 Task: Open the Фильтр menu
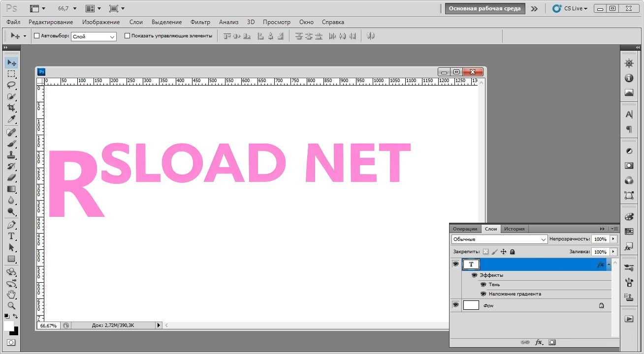[x=200, y=22]
